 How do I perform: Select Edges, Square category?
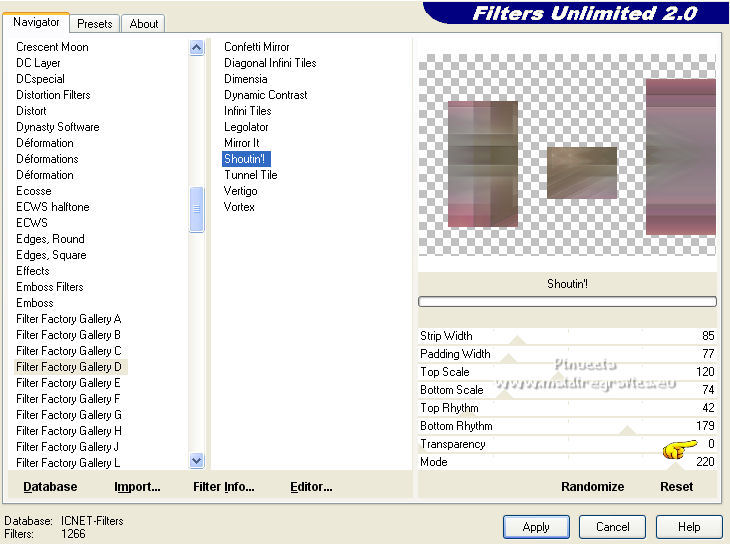point(51,255)
